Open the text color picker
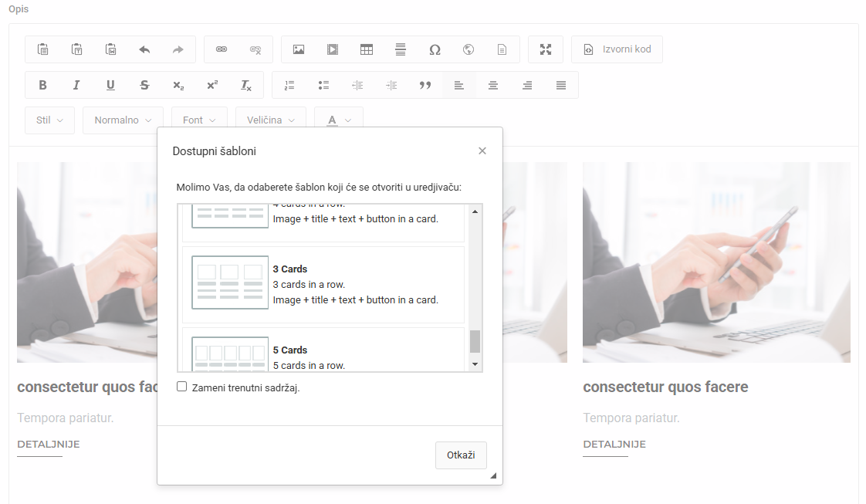 click(339, 120)
